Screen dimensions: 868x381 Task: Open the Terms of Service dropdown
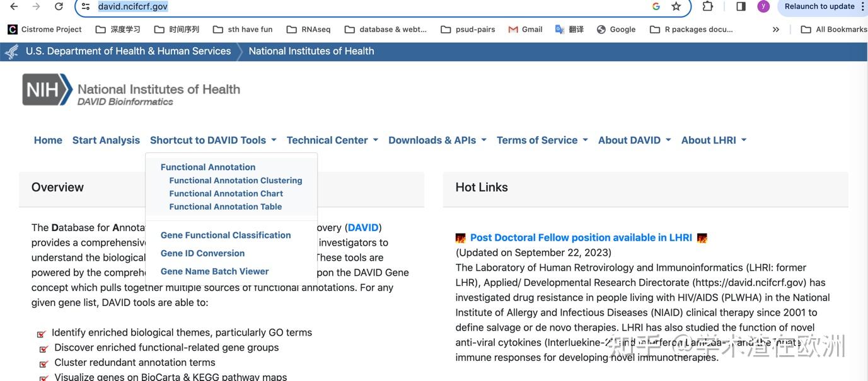542,140
